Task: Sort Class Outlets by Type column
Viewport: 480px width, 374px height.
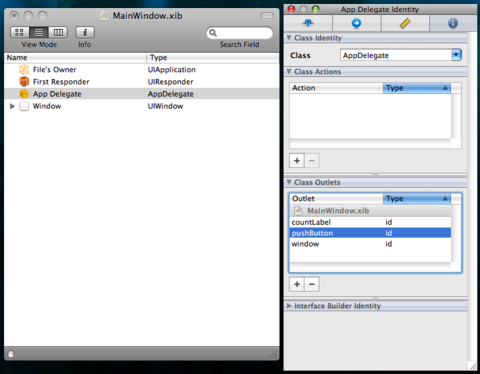Action: (417, 199)
